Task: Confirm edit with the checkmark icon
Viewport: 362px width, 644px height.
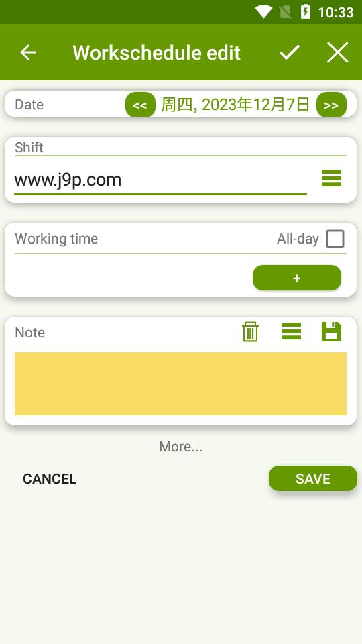Action: pos(290,52)
